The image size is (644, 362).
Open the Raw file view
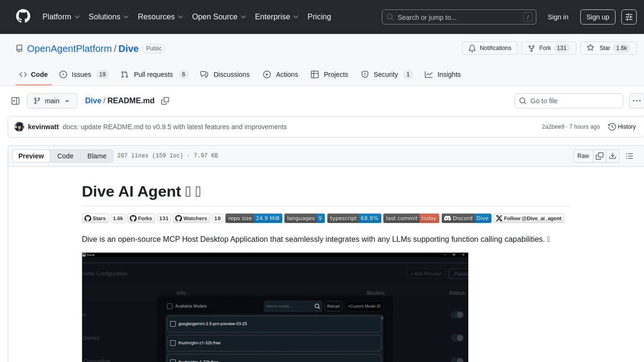(x=583, y=156)
